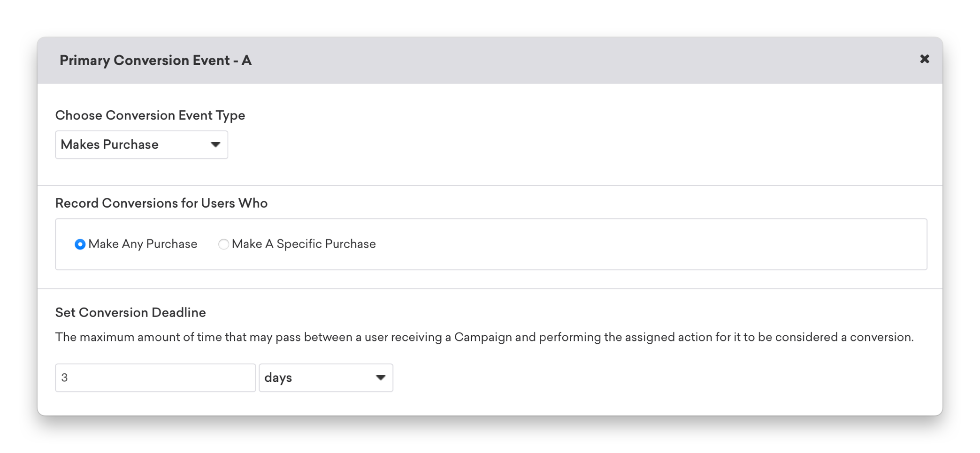
Task: Focus the deadline number field showing 3
Action: [x=155, y=377]
